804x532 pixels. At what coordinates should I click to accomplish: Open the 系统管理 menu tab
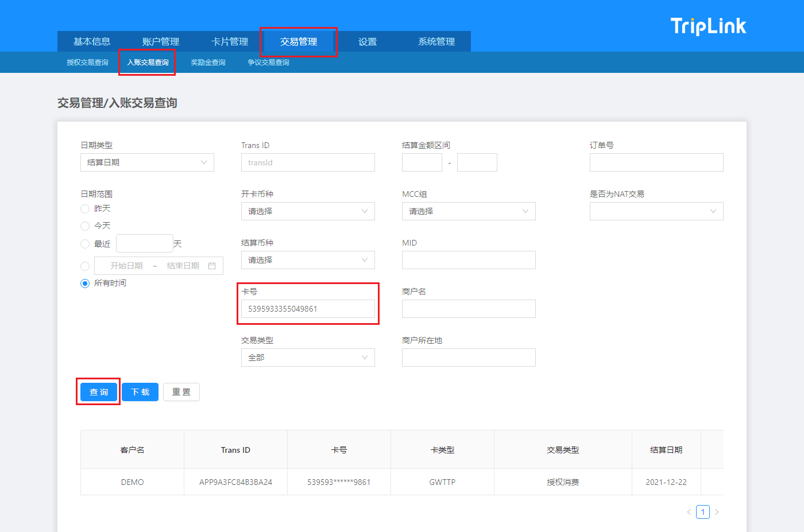click(436, 42)
